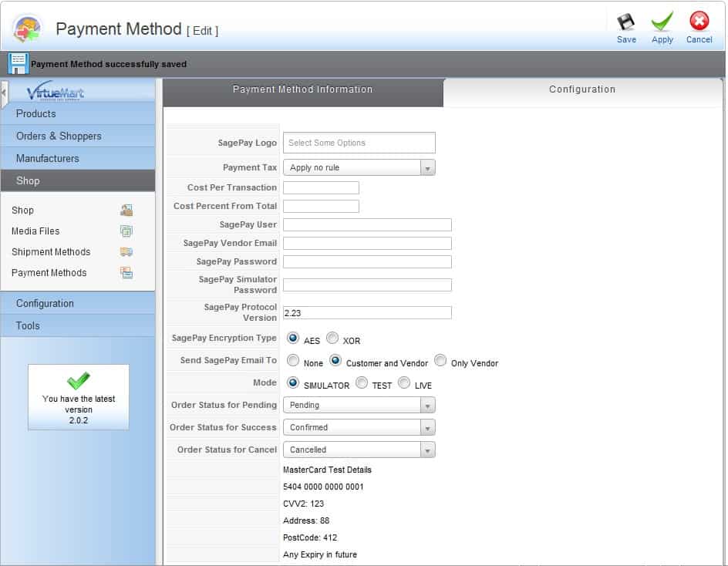Select AES encryption type

coord(293,338)
